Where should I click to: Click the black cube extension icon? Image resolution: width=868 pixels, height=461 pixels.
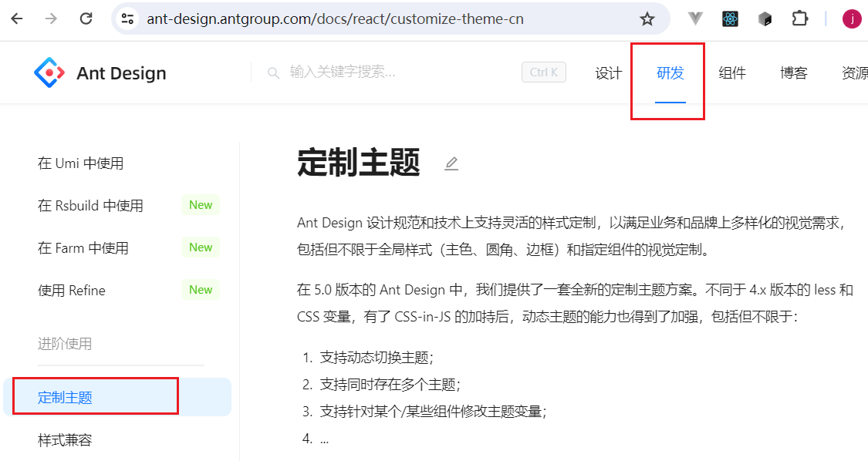pyautogui.click(x=765, y=19)
